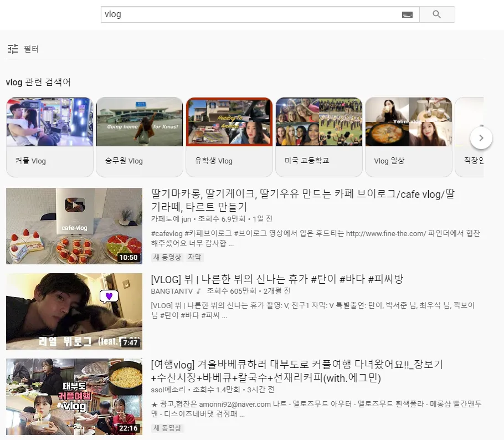This screenshot has width=504, height=440.
Task: Click the vlog 관련 검색어 heading
Action: 38,83
